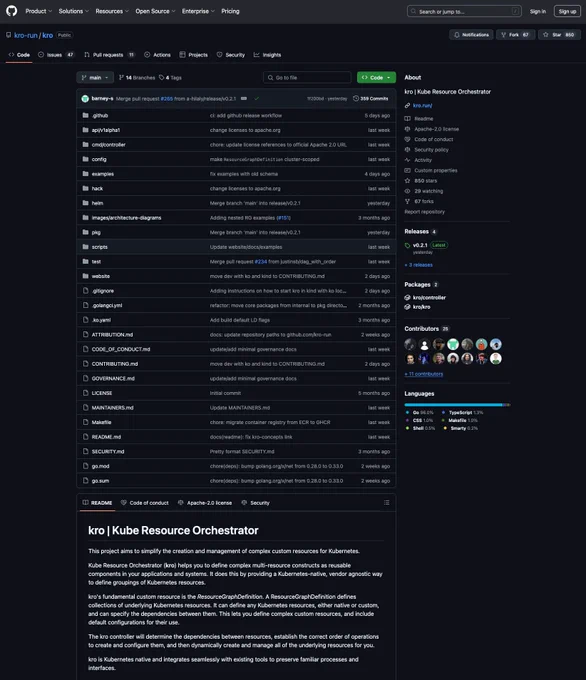Open the Activity link in About
Viewport: 586px width, 680px height.
coord(423,160)
